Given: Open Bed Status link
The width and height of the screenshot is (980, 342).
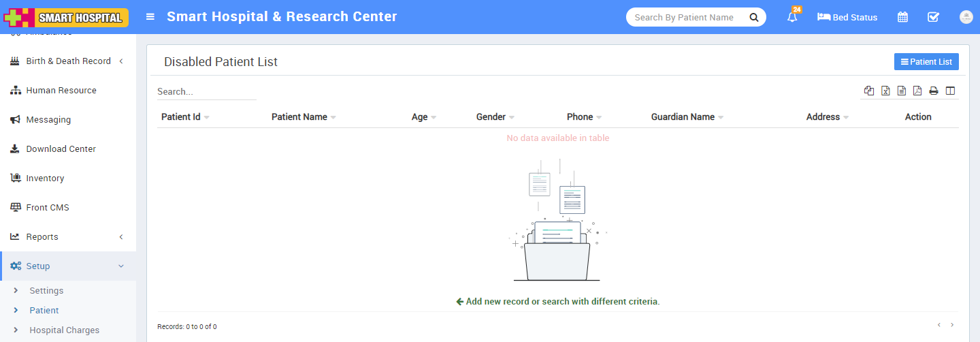Looking at the screenshot, I should pos(847,18).
